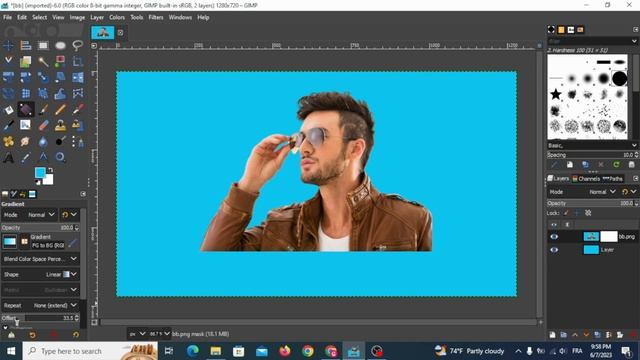Open the Filters menu
Image resolution: width=640 pixels, height=360 pixels.
(156, 18)
